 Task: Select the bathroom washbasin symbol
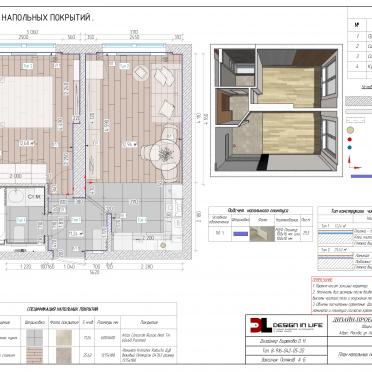tap(15, 197)
